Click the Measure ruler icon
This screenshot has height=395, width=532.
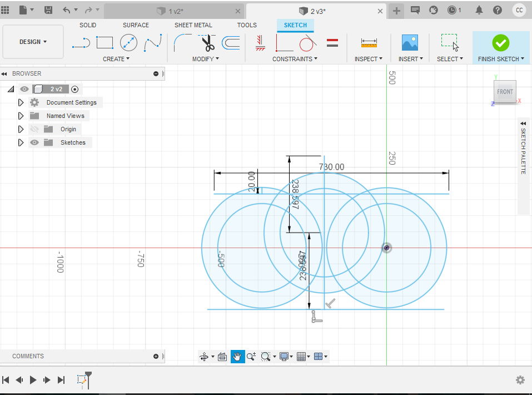coord(369,43)
